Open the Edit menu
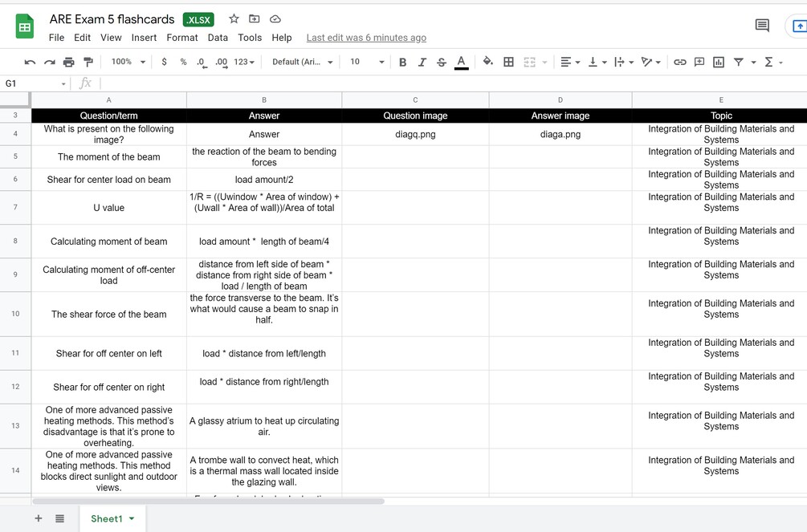Viewport: 807px width, 532px height. (82, 38)
